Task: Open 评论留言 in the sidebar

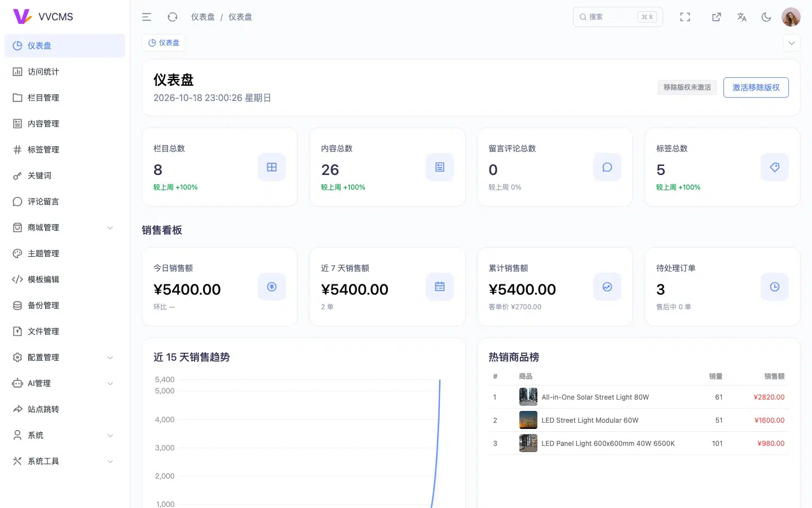Action: tap(65, 202)
